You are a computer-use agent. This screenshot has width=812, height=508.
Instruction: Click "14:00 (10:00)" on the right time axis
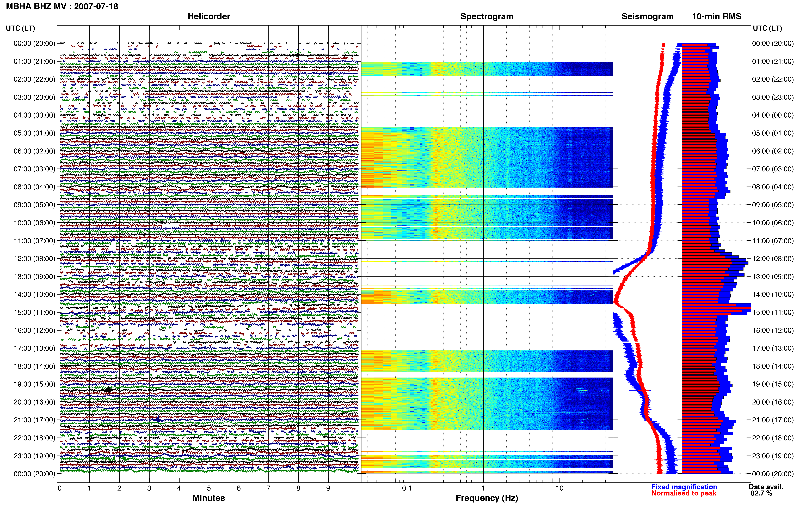point(773,294)
